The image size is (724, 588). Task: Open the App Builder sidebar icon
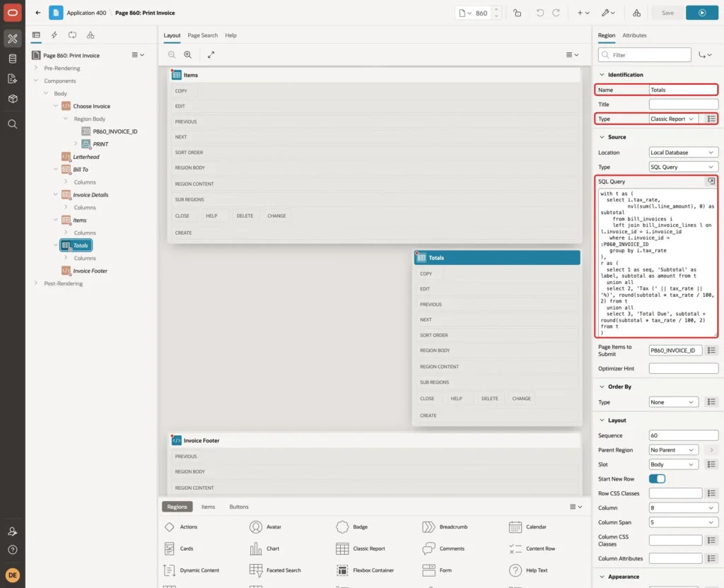pos(13,39)
